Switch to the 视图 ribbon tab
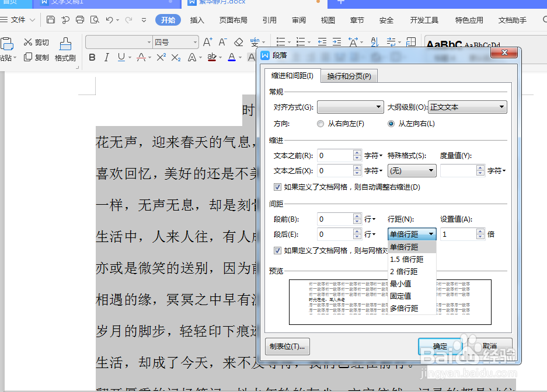The width and height of the screenshot is (547, 392). coord(327,20)
